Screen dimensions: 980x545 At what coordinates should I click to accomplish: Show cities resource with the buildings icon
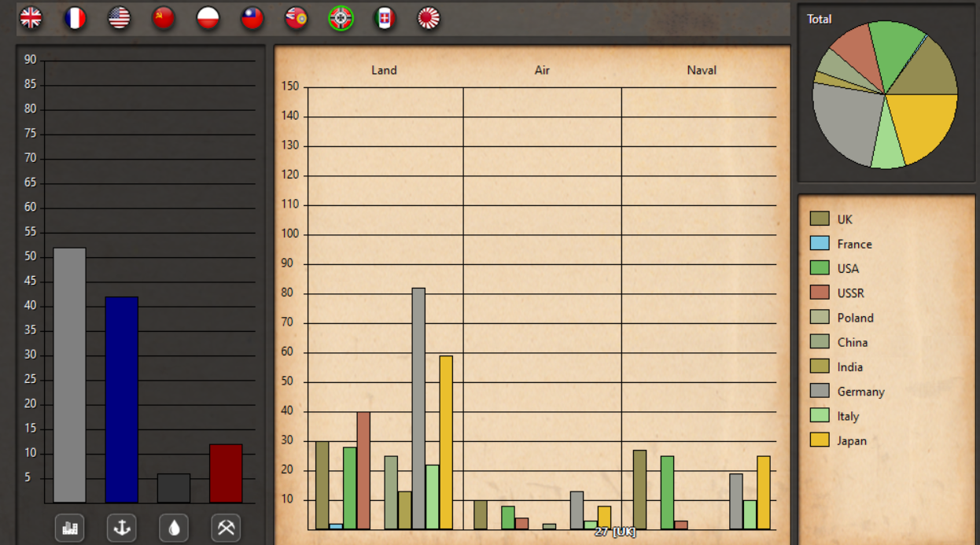[x=69, y=528]
